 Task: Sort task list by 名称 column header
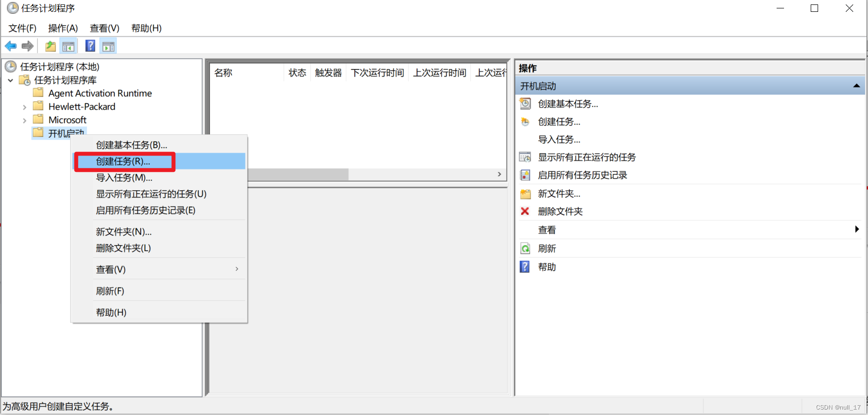click(247, 73)
